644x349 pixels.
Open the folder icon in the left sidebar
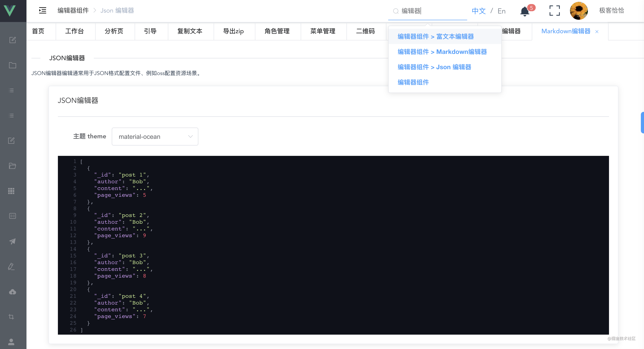[x=12, y=65]
